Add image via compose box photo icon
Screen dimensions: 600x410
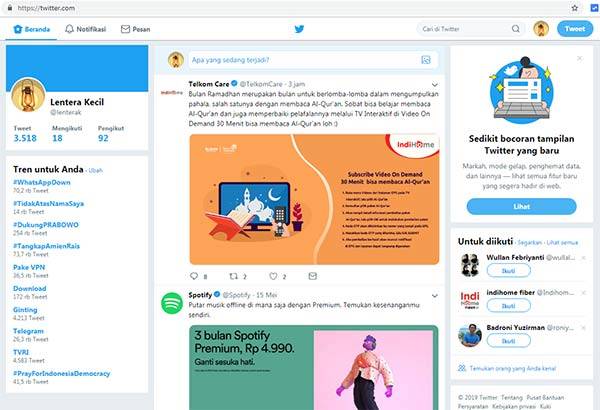tap(426, 60)
